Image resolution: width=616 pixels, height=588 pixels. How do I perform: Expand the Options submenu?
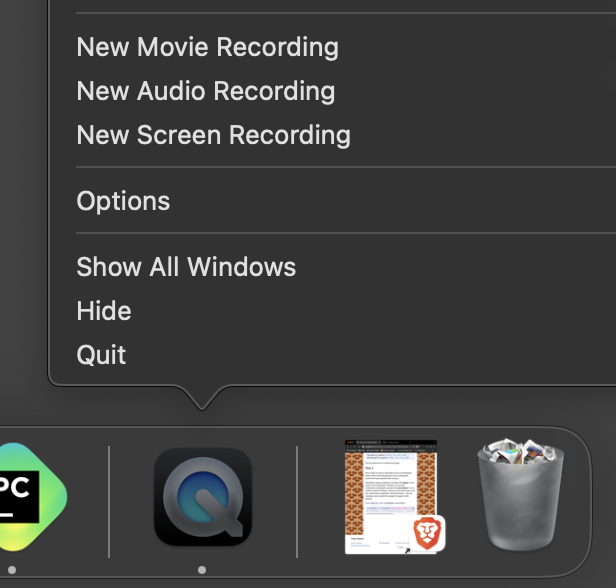click(x=123, y=201)
